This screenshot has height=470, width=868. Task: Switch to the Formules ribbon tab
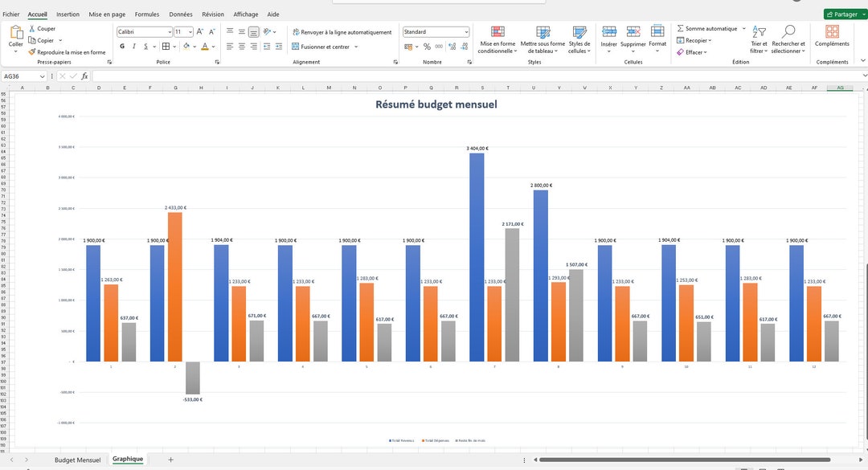(147, 14)
